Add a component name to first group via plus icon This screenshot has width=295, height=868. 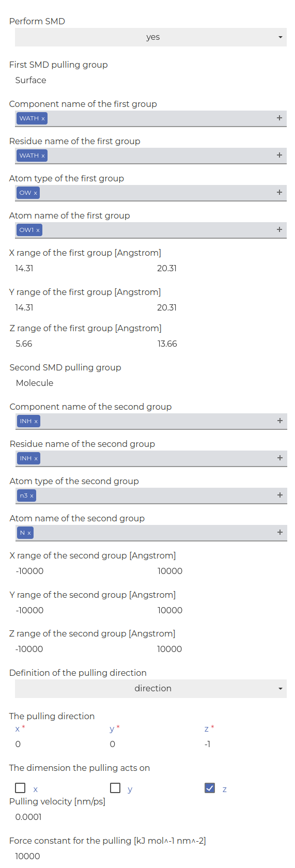pos(280,118)
